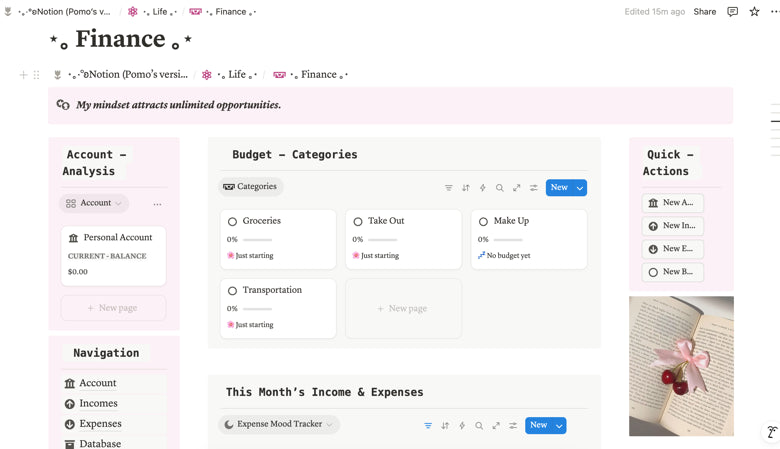780x449 pixels.
Task: Click sort icon in Budget Categories toolbar
Action: coord(466,188)
